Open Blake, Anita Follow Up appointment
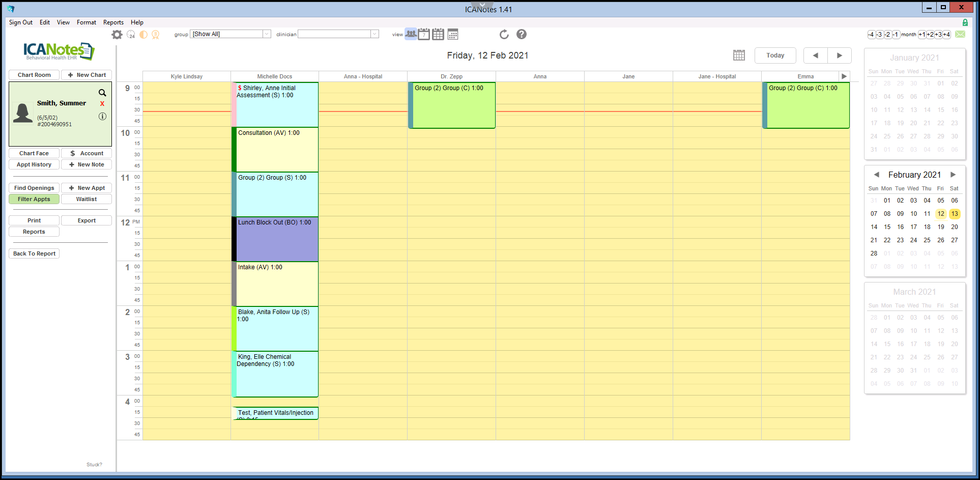Image resolution: width=980 pixels, height=480 pixels. (x=275, y=328)
